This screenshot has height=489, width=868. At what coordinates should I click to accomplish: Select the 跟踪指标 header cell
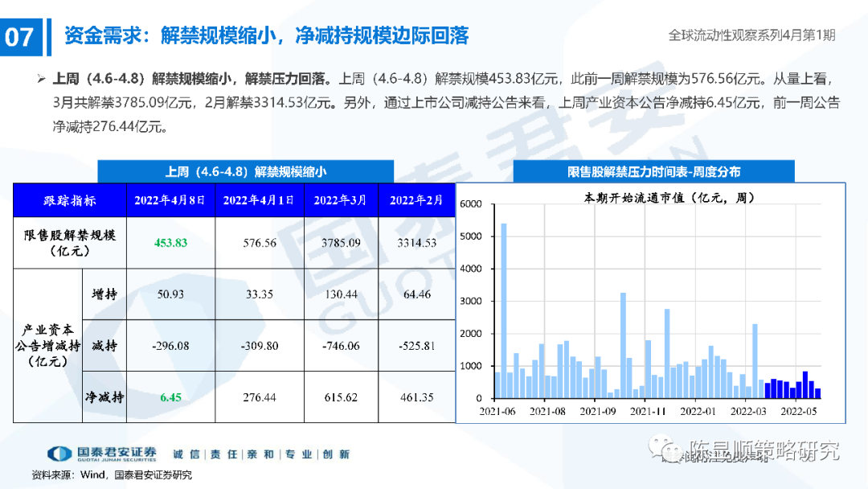(x=70, y=200)
